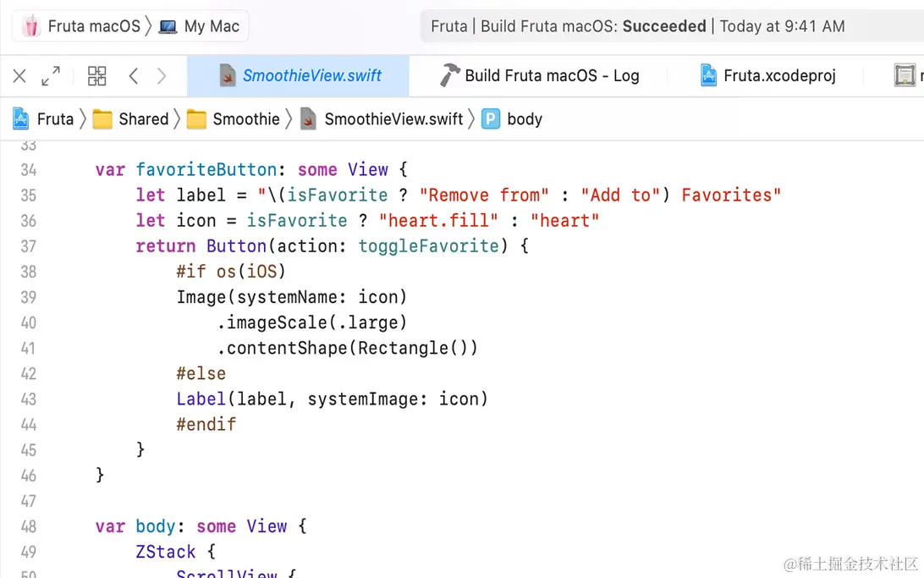
Task: Select the My Mac run destination
Action: click(200, 26)
